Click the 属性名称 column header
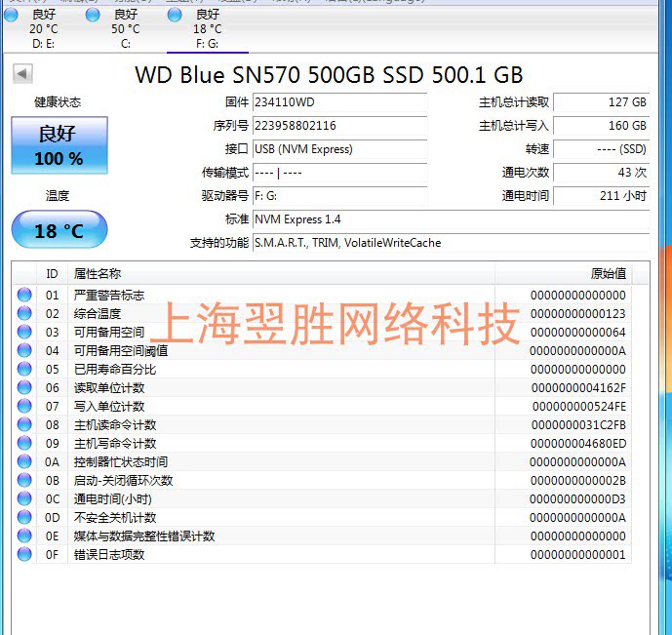The image size is (672, 635). [281, 273]
